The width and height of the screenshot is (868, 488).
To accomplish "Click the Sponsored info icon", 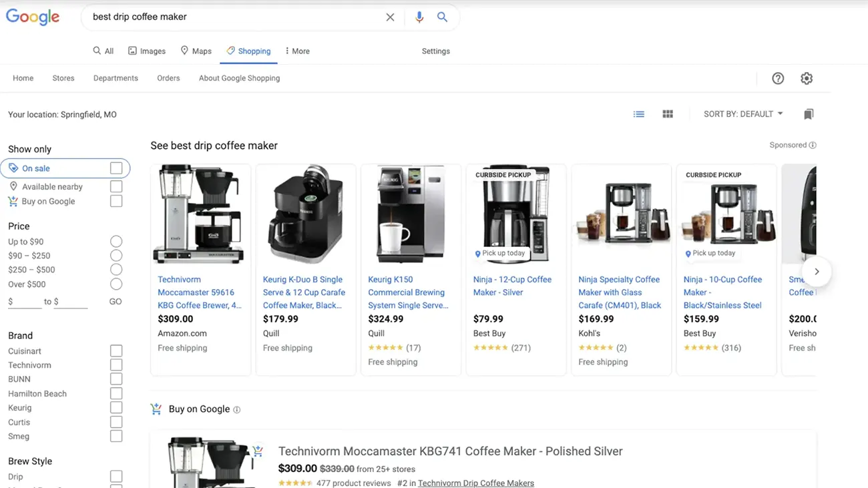I will [x=813, y=145].
